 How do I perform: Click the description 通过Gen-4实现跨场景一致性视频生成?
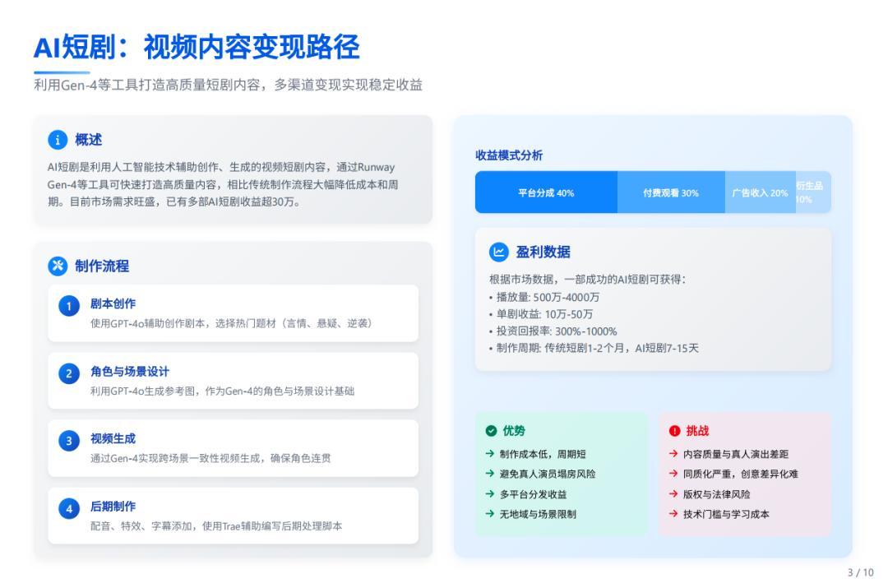(x=210, y=458)
